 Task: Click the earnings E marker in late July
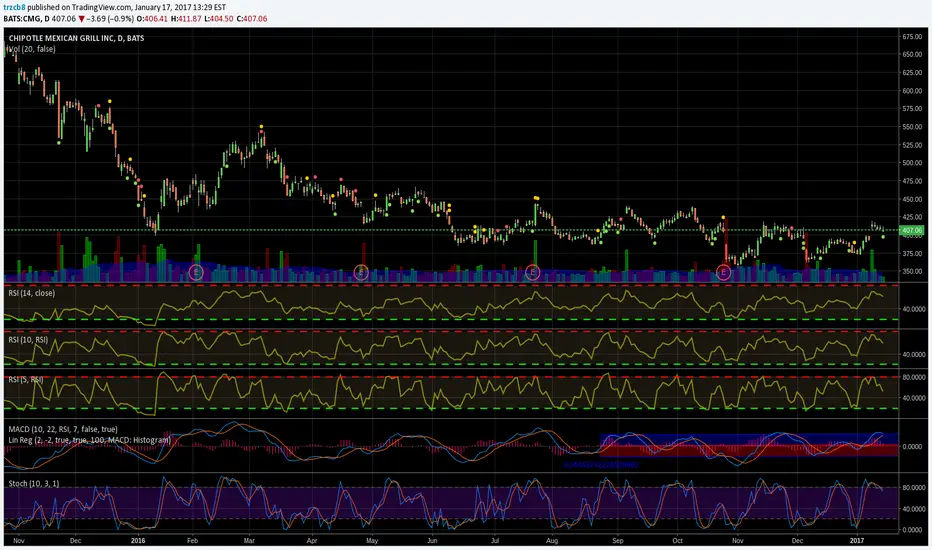(x=533, y=273)
